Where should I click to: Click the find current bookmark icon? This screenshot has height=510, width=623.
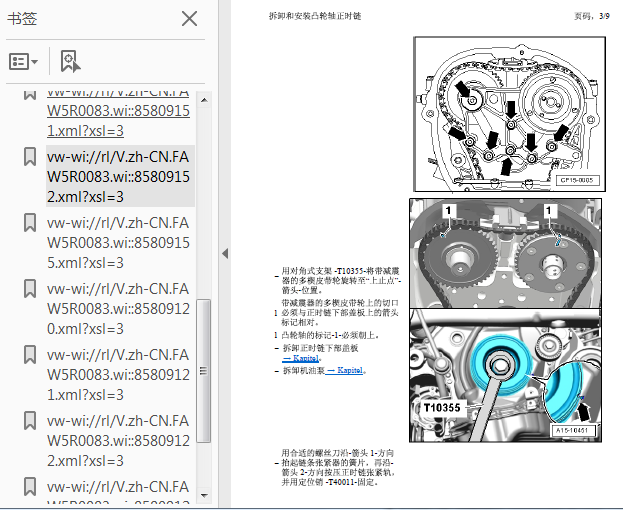pyautogui.click(x=70, y=62)
